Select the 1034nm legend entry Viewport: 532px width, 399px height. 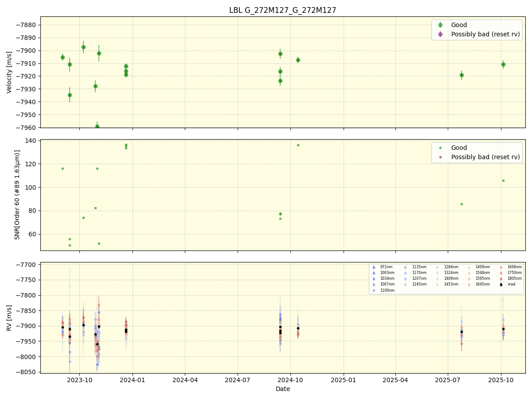(387, 278)
